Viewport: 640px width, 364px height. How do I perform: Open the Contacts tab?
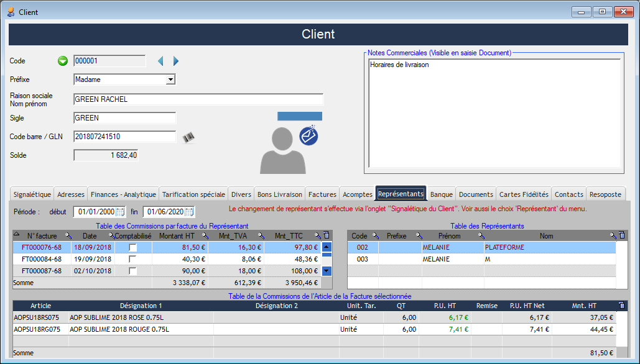coord(569,194)
